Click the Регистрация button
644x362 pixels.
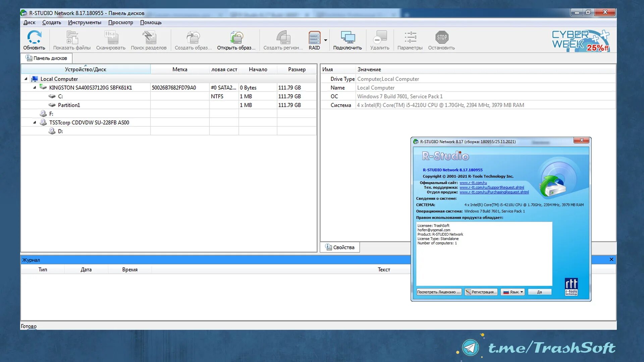pos(481,292)
